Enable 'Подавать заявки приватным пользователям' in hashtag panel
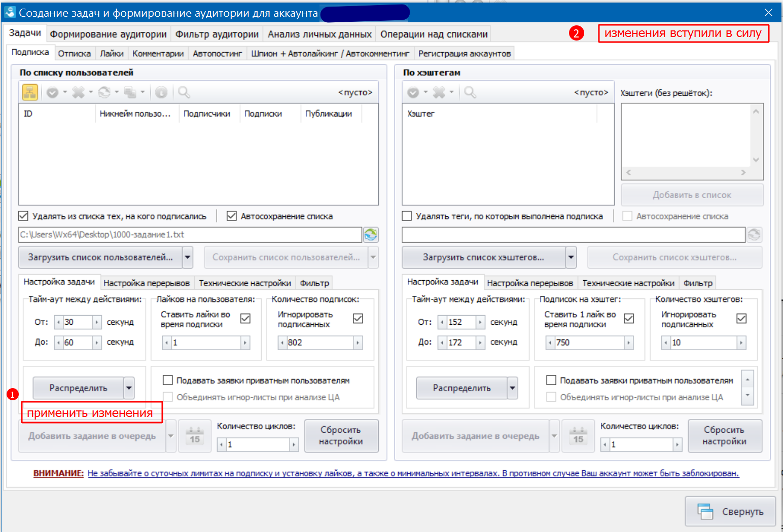 (551, 380)
